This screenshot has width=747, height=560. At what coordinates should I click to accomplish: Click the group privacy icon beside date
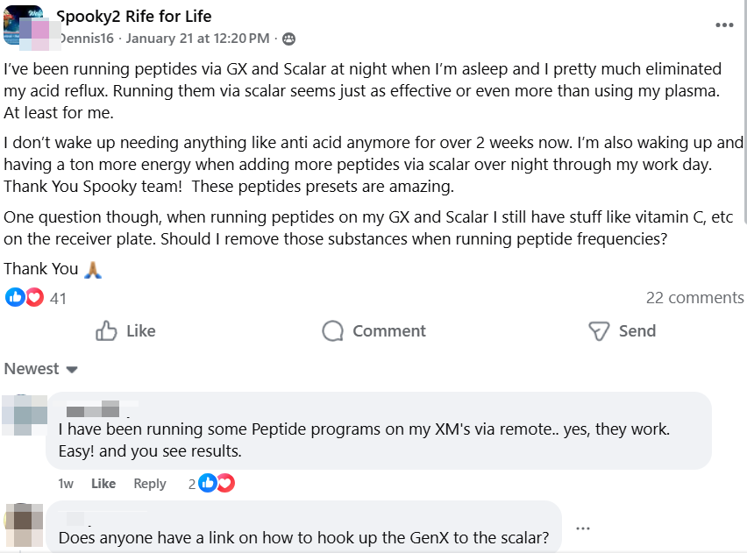coord(288,39)
